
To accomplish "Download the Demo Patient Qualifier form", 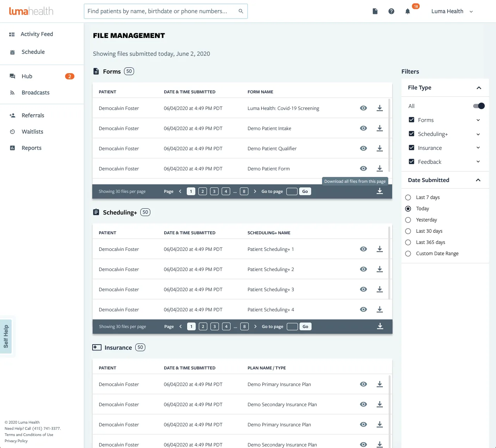I will click(380, 148).
